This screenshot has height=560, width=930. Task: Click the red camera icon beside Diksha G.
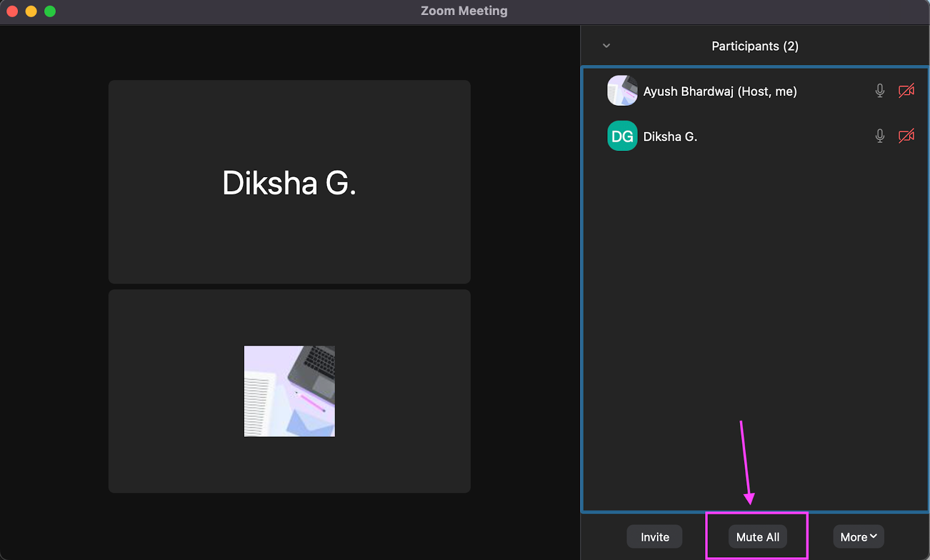[906, 136]
